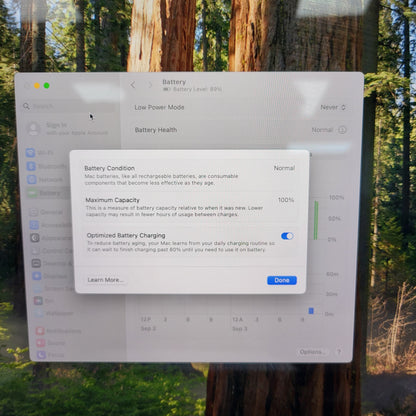Open Bluetooth settings from the sidebar
The height and width of the screenshot is (416, 416).
(x=47, y=166)
